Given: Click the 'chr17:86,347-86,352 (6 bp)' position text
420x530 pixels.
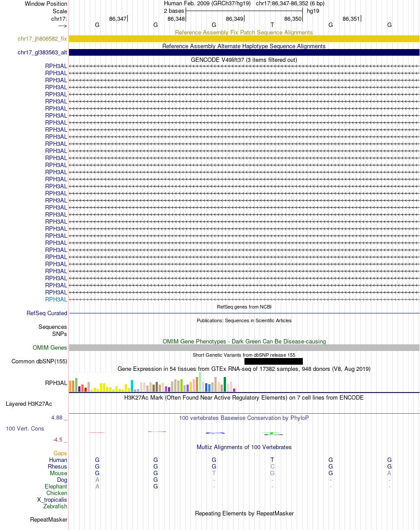Looking at the screenshot, I should 290,4.
